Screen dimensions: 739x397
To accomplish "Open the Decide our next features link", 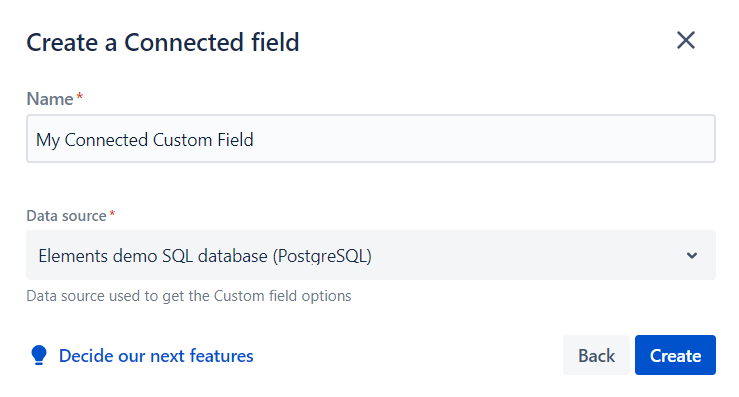I will click(156, 356).
